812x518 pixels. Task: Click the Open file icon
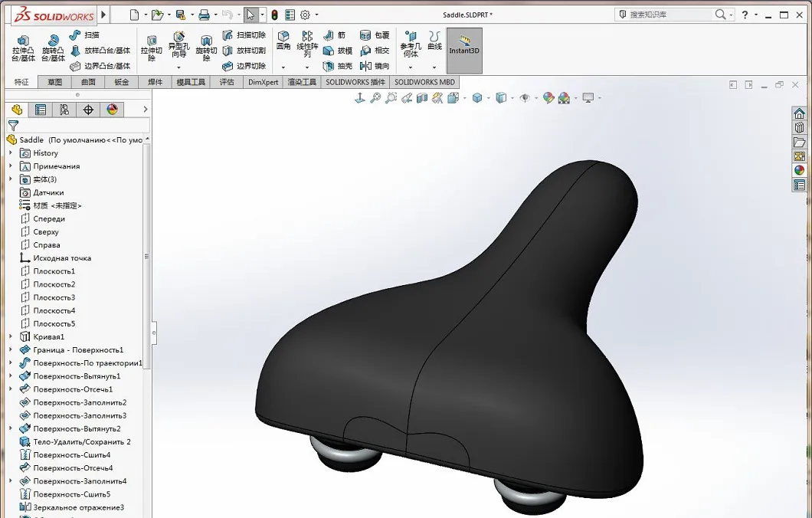[157, 15]
